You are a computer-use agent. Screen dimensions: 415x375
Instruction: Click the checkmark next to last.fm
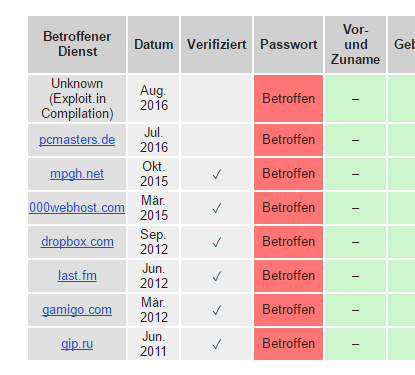click(x=217, y=276)
